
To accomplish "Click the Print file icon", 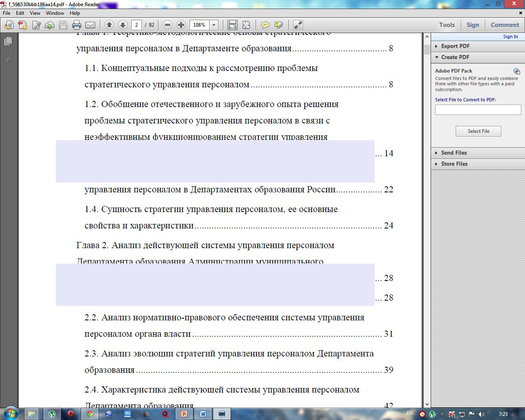I will tap(77, 25).
